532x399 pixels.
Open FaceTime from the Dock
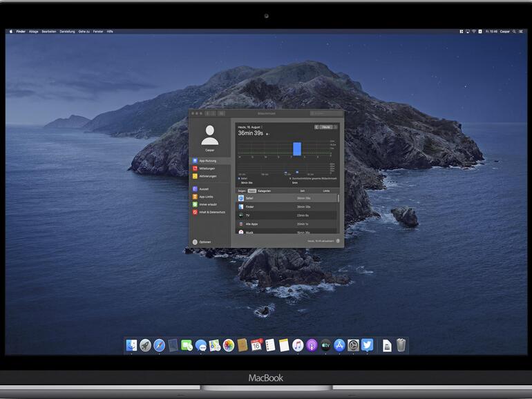187,345
